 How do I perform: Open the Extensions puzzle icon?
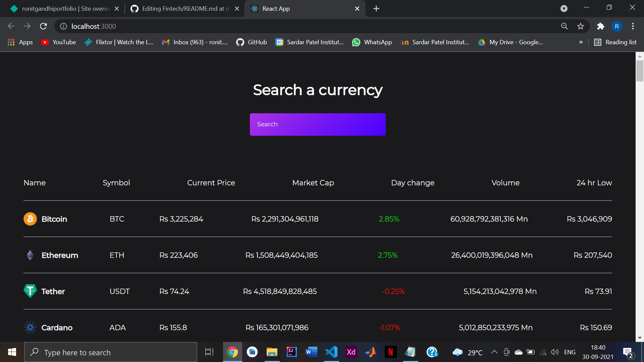[x=601, y=26]
